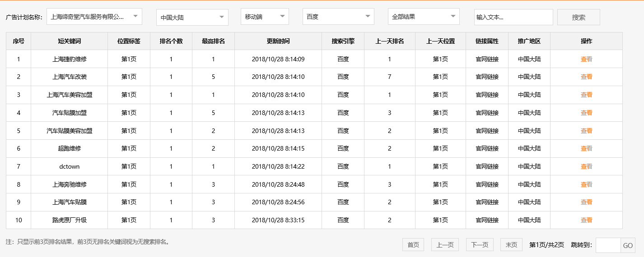The image size is (644, 257).
Task: Select the keyword cell dctown
Action: (x=69, y=166)
